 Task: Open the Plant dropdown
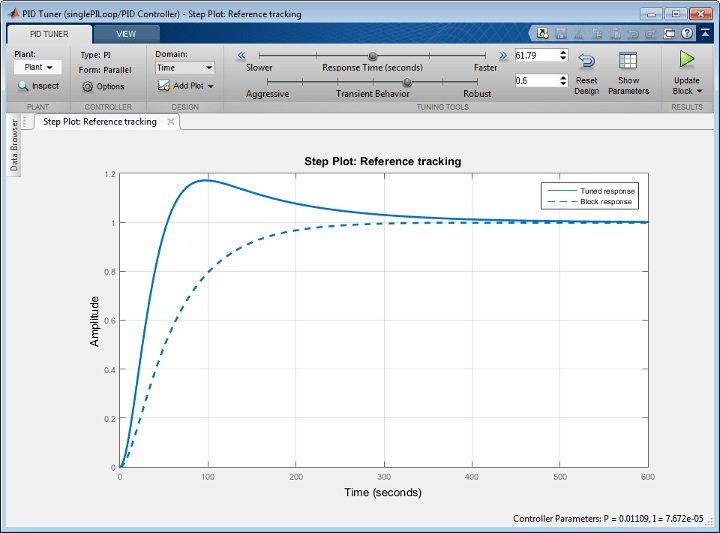click(38, 67)
